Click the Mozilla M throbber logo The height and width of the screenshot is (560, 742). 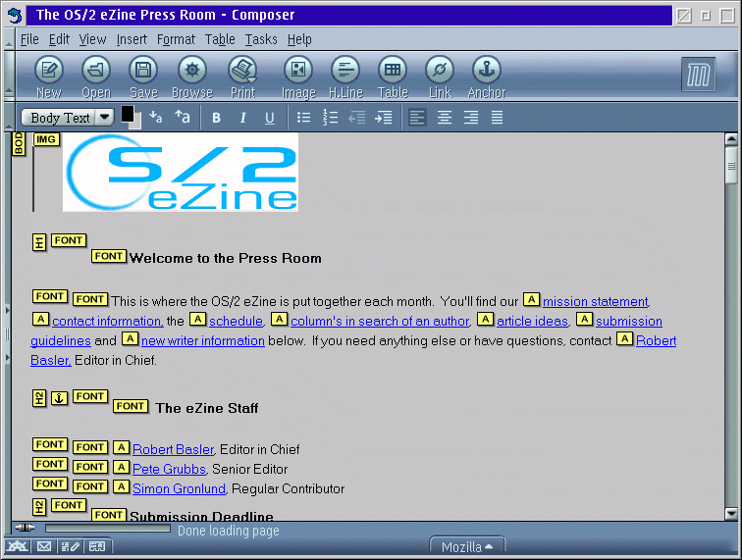coord(699,75)
